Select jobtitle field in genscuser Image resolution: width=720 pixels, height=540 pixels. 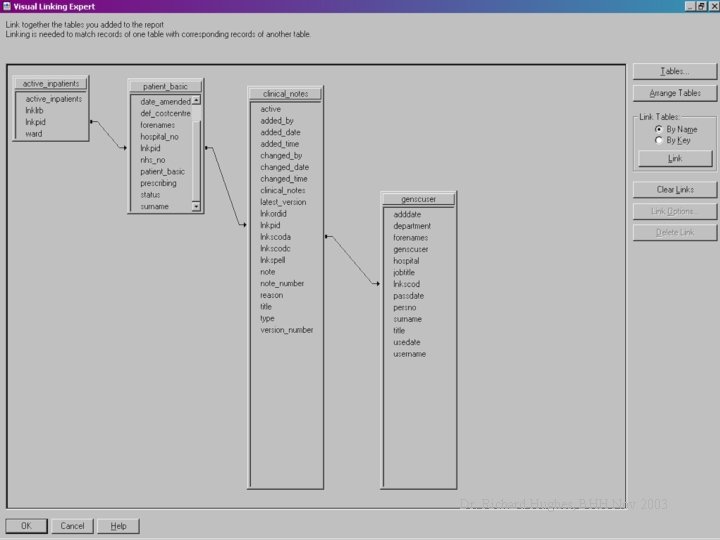[x=404, y=272]
